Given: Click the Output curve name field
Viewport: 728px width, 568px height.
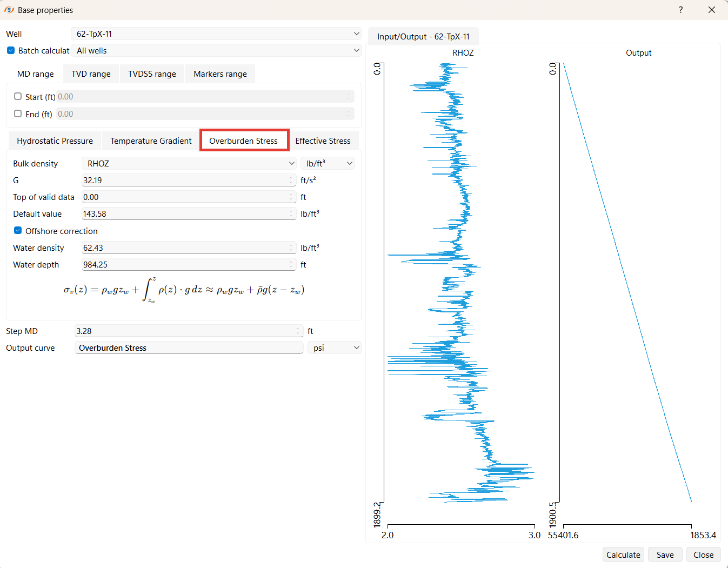Looking at the screenshot, I should point(189,348).
